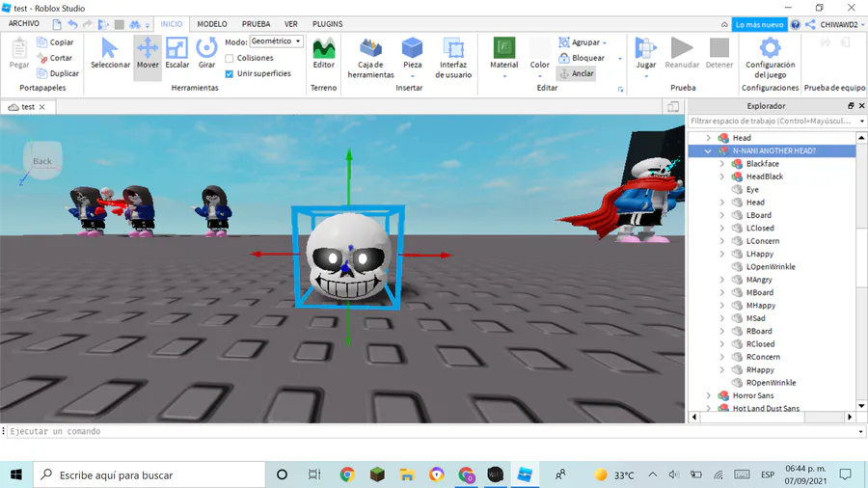Click the share icon near username
Screen dimensions: 868x488
810,24
